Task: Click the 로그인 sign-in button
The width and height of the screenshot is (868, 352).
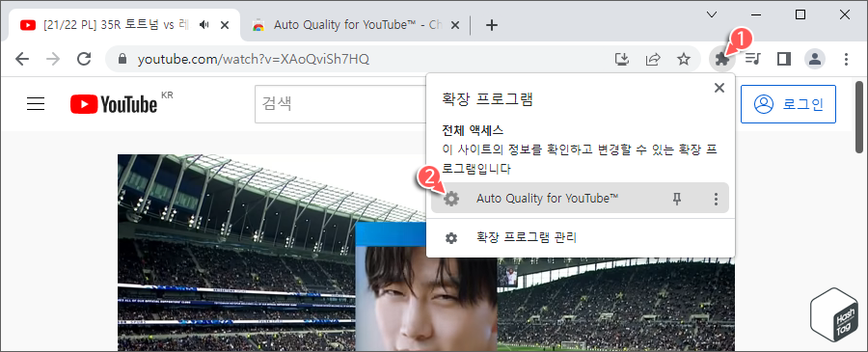Action: pos(788,103)
